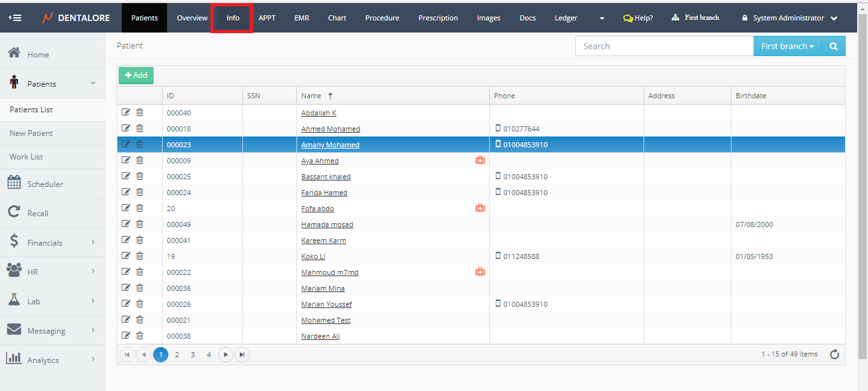
Task: Open First branch dropdown beside search
Action: click(788, 47)
